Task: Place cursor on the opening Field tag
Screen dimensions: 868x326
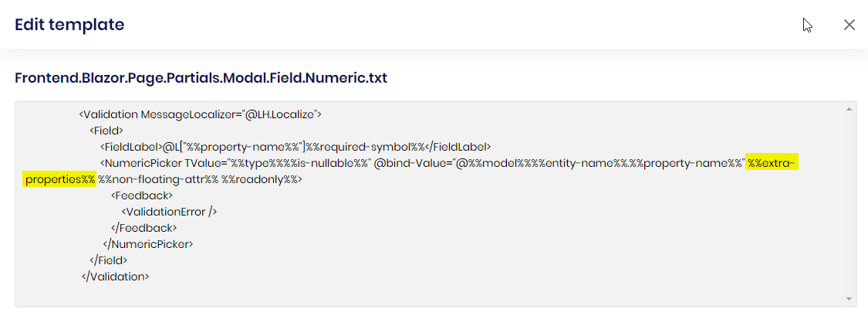Action: 106,131
